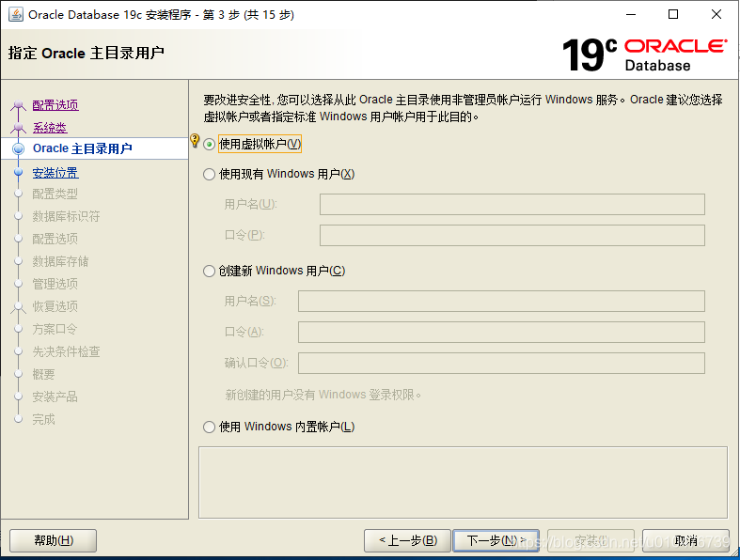Minimize the installer window
The height and width of the screenshot is (560, 740).
click(631, 15)
